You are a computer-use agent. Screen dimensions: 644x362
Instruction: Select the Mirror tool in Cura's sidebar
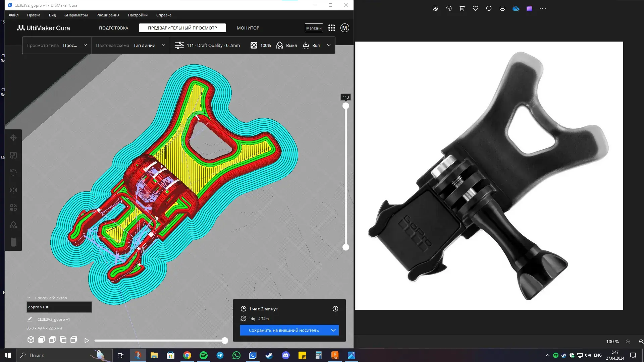(13, 190)
